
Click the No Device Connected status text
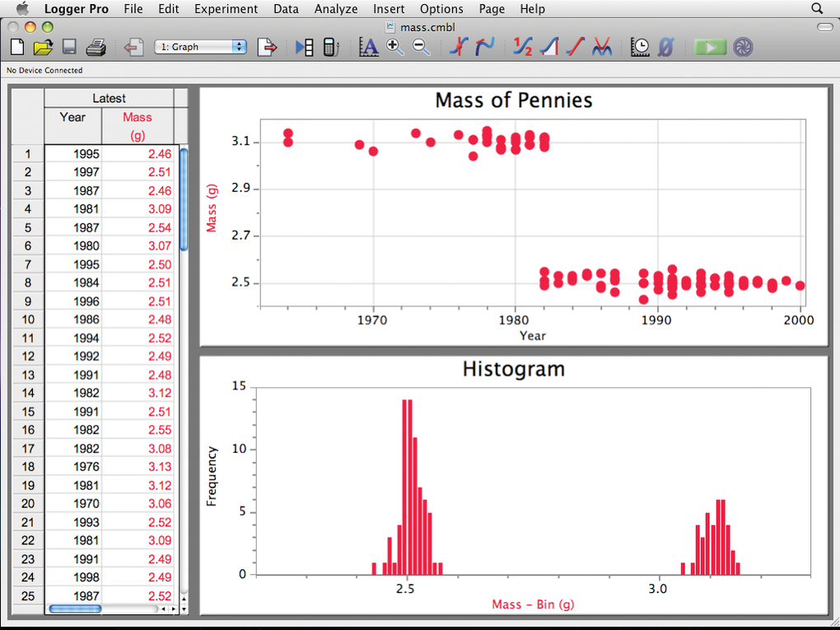(44, 70)
